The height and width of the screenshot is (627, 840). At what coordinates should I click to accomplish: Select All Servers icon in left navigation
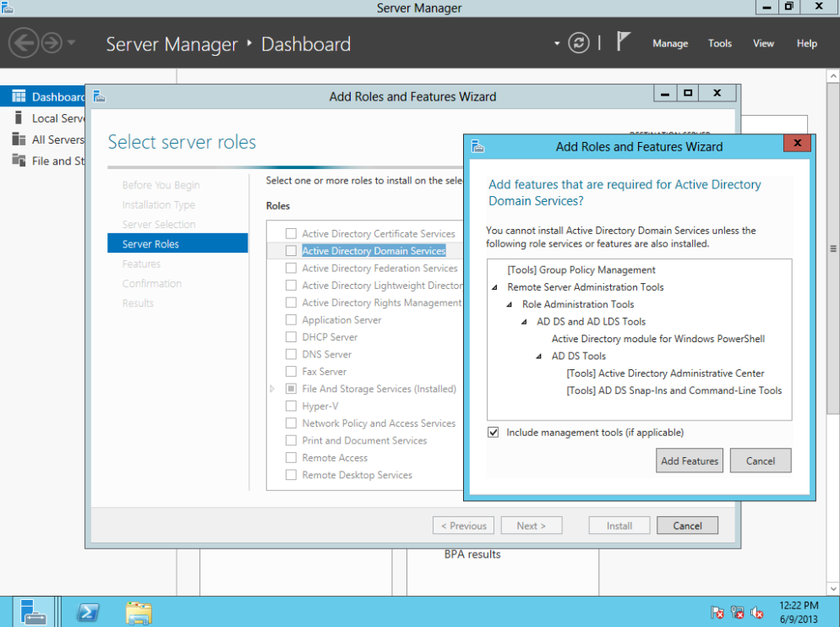click(x=19, y=139)
